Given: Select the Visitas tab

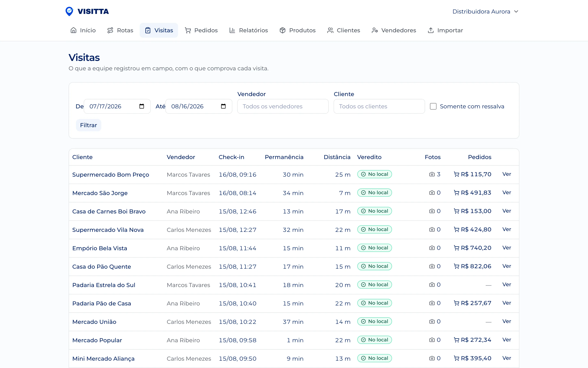Looking at the screenshot, I should [x=159, y=30].
